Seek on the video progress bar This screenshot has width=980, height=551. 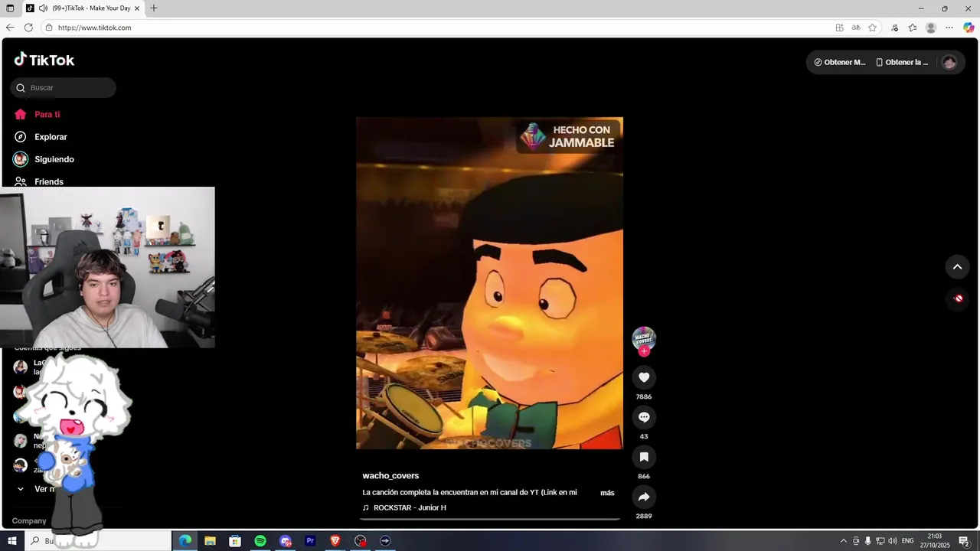coord(490,519)
